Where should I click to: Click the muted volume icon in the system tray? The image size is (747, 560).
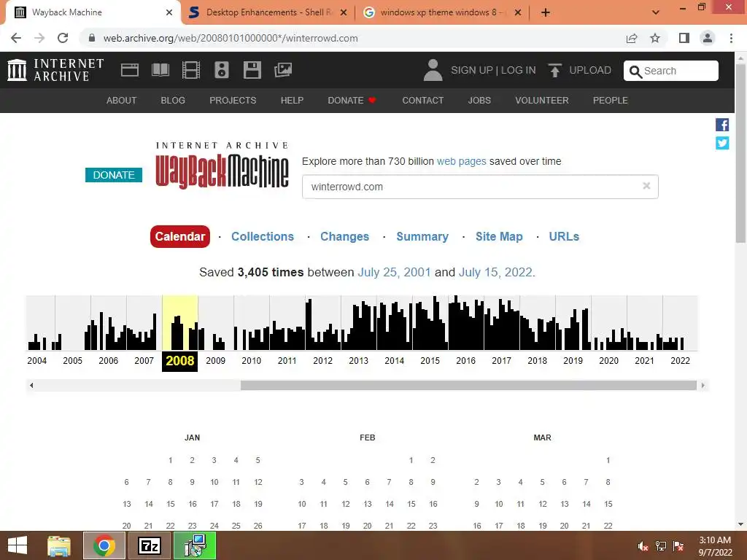tap(643, 546)
